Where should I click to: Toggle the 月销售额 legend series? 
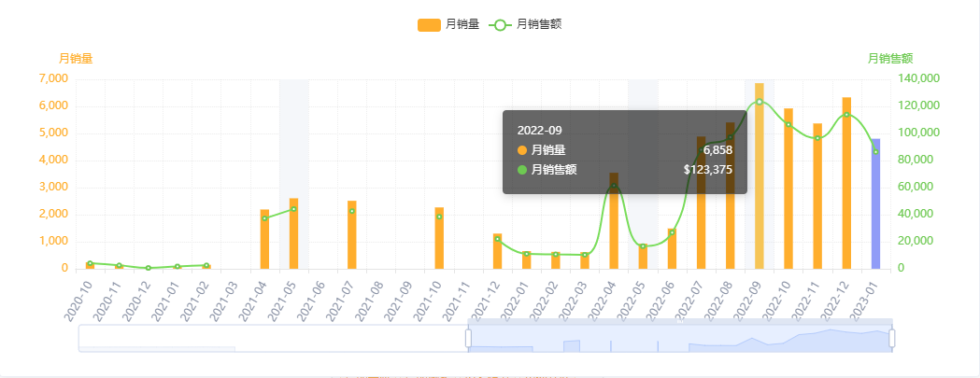[526, 25]
